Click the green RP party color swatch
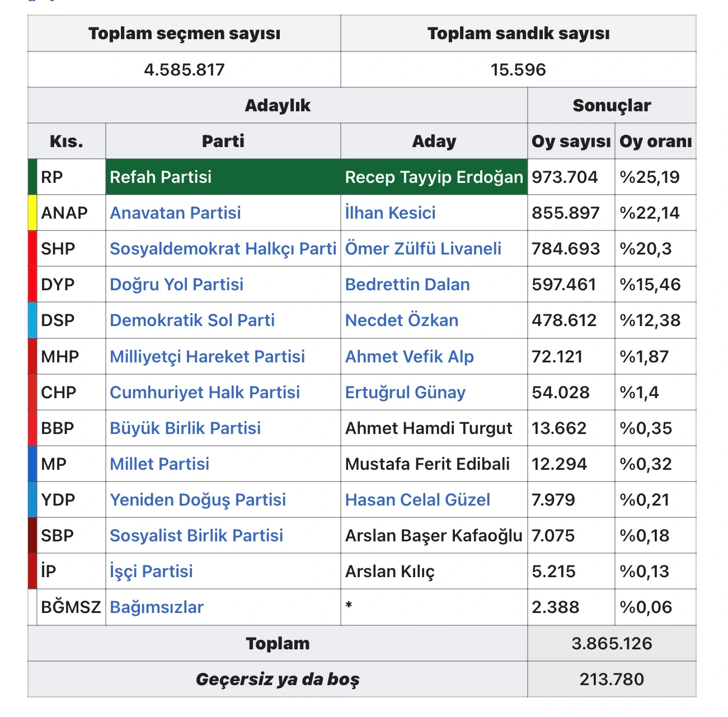Screen dimensions: 728x717 coord(32,177)
